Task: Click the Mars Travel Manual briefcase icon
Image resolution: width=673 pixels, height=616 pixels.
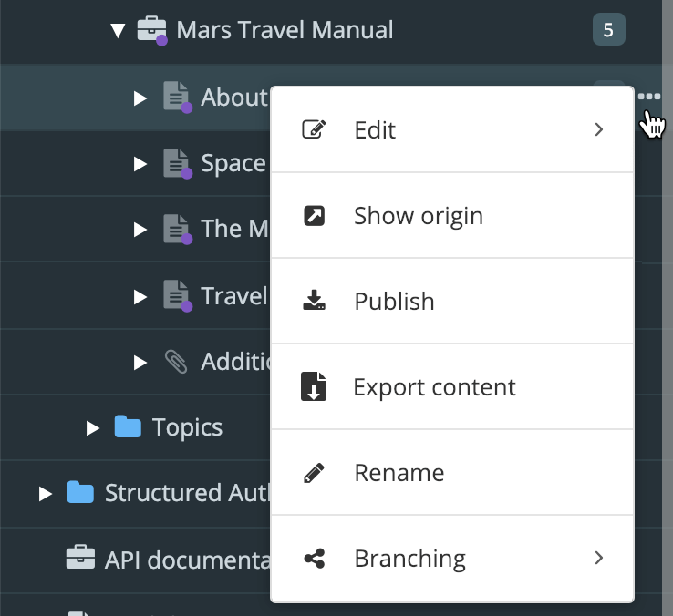Action: click(151, 30)
